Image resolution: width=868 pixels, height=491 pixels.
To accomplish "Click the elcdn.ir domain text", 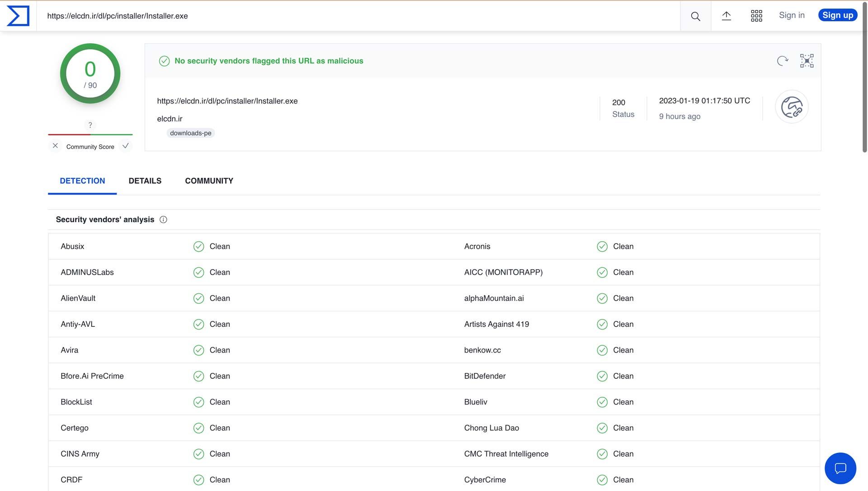I will pos(170,119).
